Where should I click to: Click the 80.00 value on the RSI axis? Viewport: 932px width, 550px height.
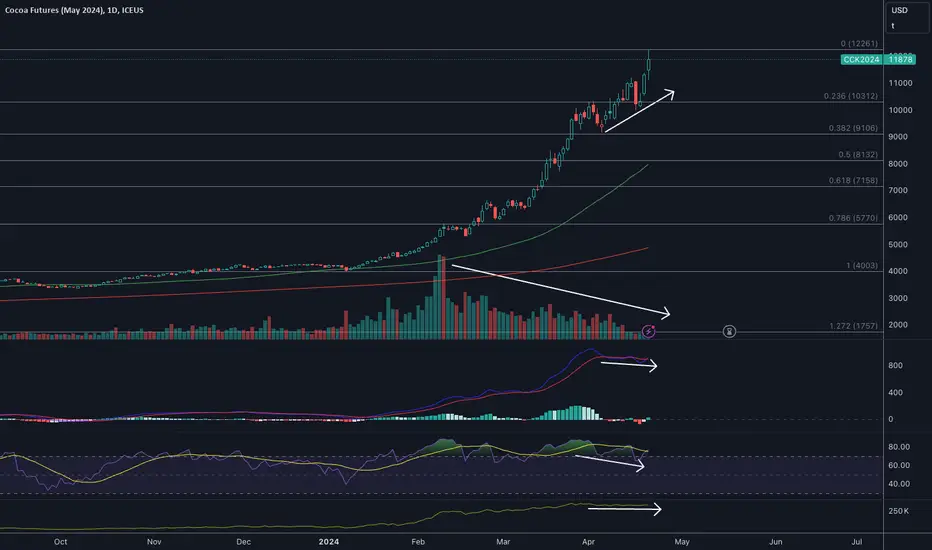point(899,447)
